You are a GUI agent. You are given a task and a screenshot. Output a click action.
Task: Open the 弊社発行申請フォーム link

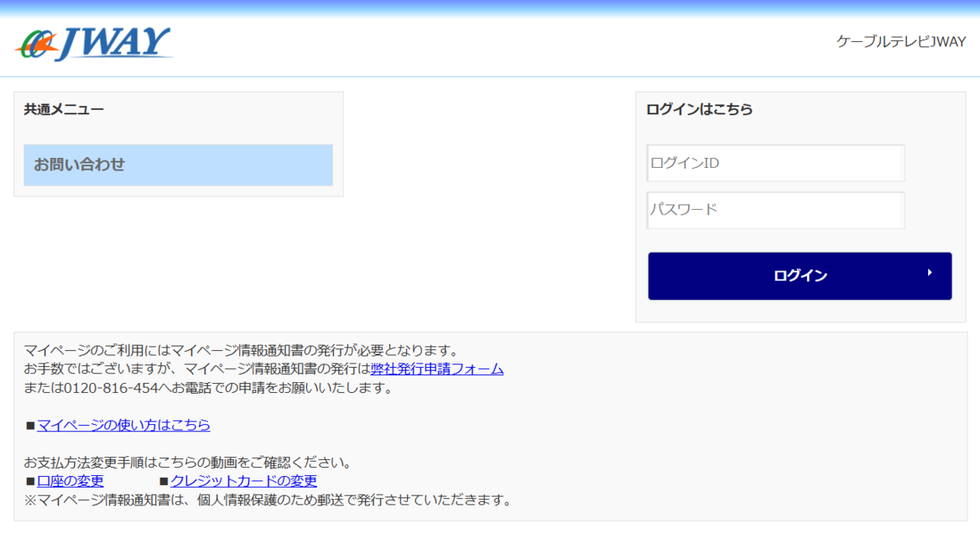tap(437, 369)
